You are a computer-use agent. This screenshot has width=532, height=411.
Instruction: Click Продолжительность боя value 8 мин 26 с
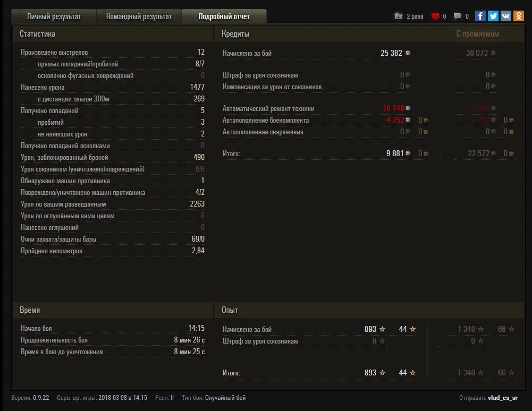click(189, 340)
